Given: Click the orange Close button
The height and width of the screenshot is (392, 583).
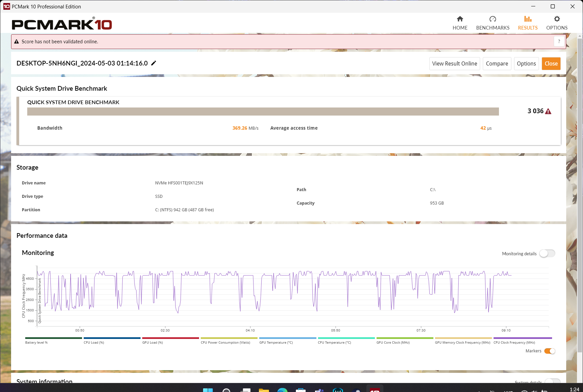Looking at the screenshot, I should (x=551, y=63).
